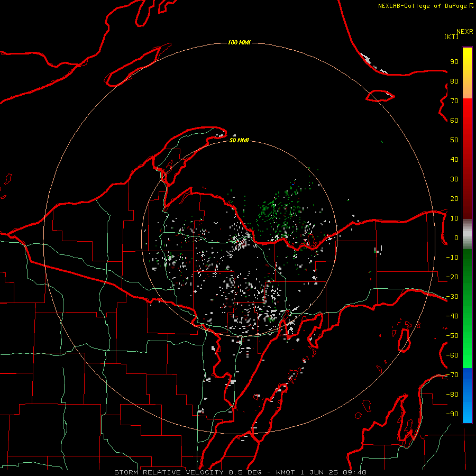The image size is (476, 476).
Task: Click the "[KT]" units label
Action: [452, 36]
